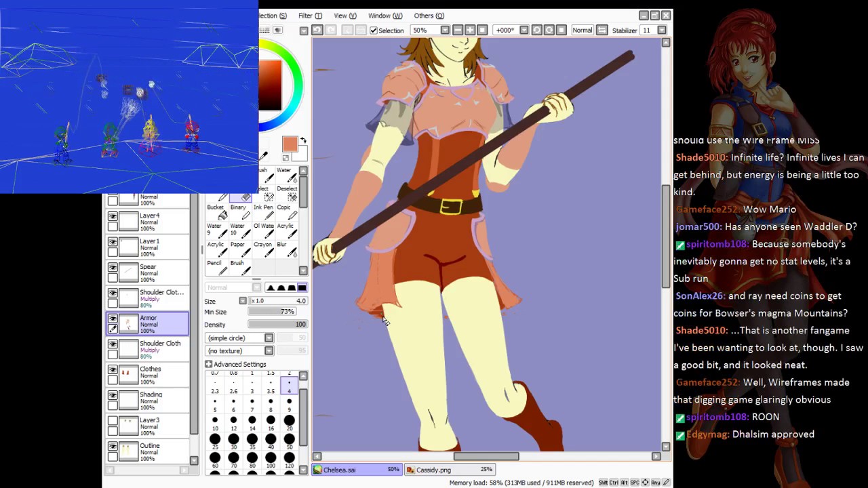Click the Normal view button in toolbar
Image resolution: width=868 pixels, height=488 pixels.
[x=582, y=30]
